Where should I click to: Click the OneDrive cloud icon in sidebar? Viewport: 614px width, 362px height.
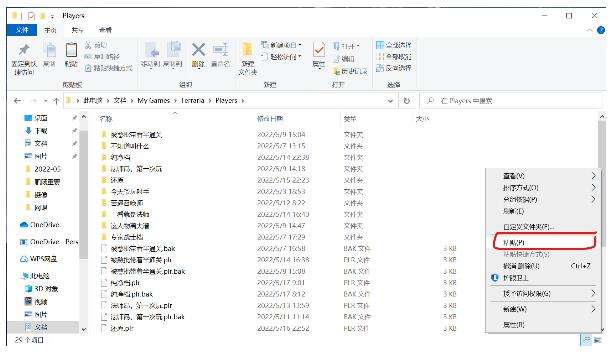point(24,225)
